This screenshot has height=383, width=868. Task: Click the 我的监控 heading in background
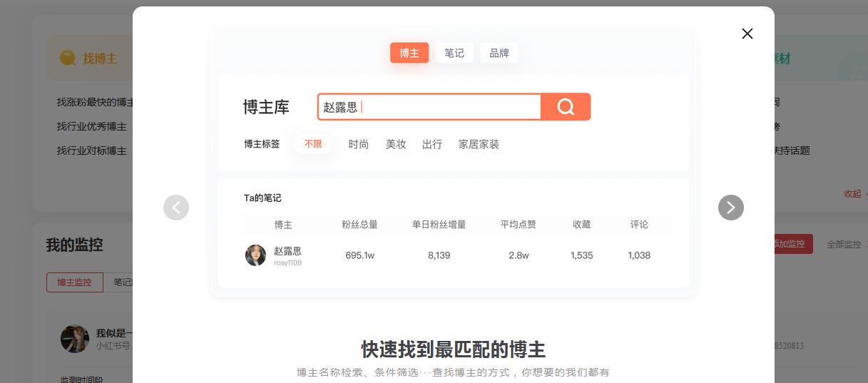tap(75, 245)
